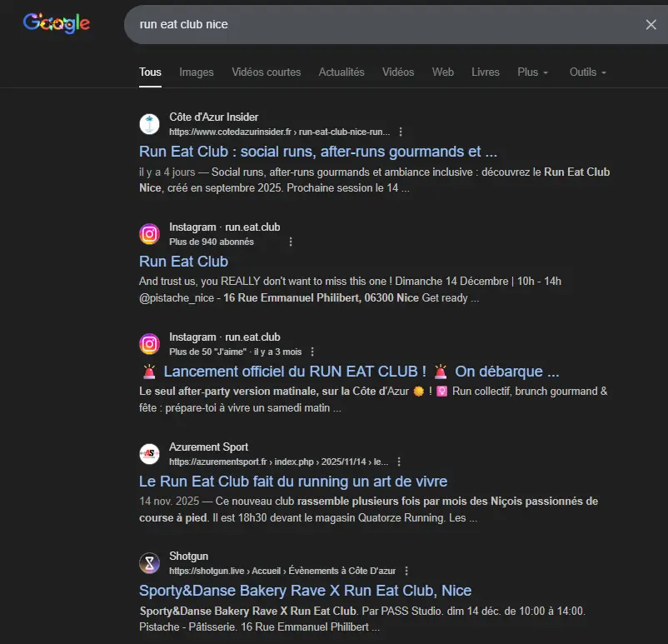This screenshot has width=668, height=644.
Task: Open the three-dot menu on the Shotgun result
Action: [406, 570]
